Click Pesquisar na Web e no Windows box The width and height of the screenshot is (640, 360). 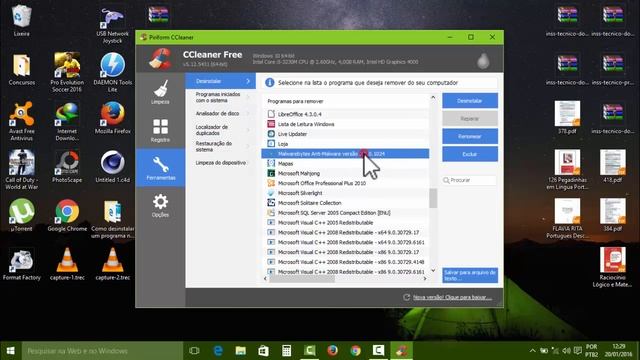[102, 351]
